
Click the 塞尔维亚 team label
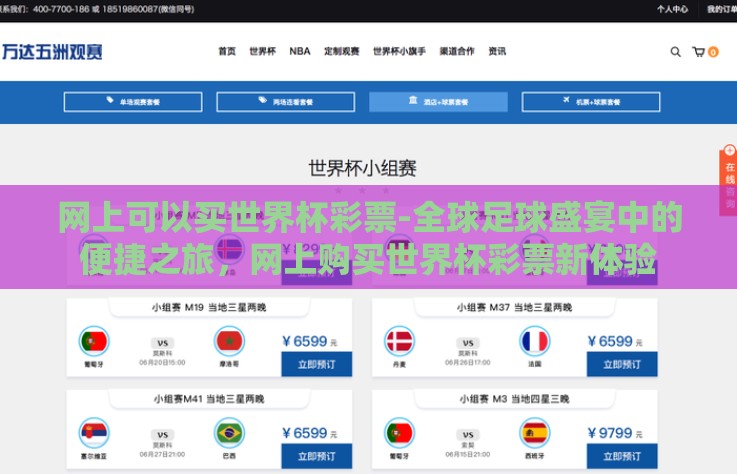click(x=94, y=456)
